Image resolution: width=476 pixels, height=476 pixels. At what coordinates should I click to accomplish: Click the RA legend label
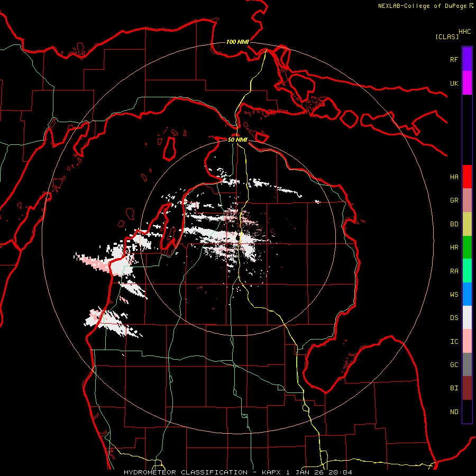point(454,271)
